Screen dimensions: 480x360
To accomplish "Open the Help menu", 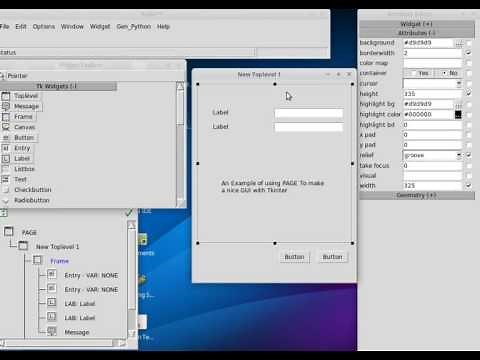I will pos(163,26).
